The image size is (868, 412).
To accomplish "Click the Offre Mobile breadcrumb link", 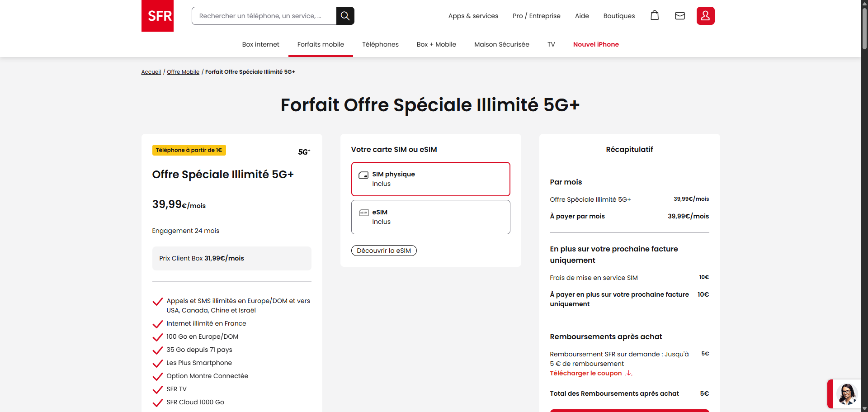I will pos(183,72).
